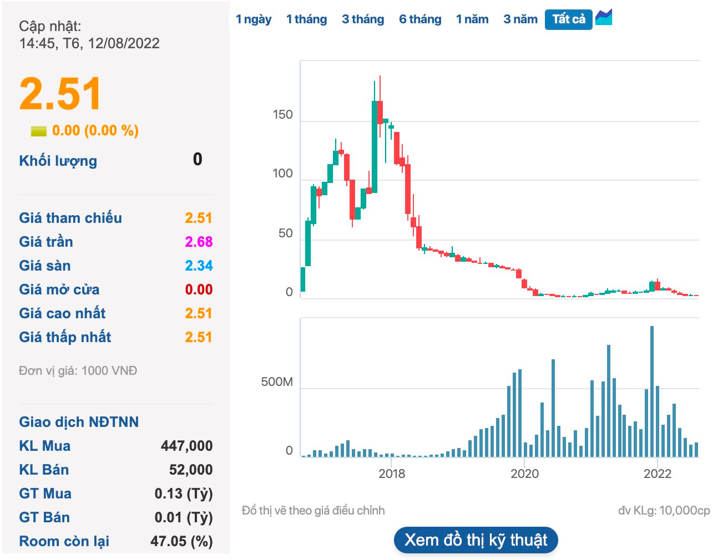
Task: Switch to the 1 tháng chart range
Action: 306,19
